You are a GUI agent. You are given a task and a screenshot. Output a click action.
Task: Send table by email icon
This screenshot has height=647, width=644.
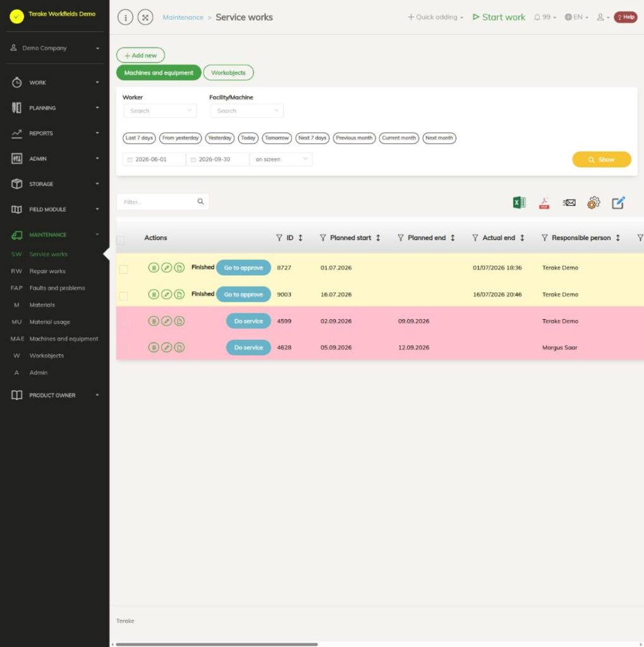click(x=569, y=203)
